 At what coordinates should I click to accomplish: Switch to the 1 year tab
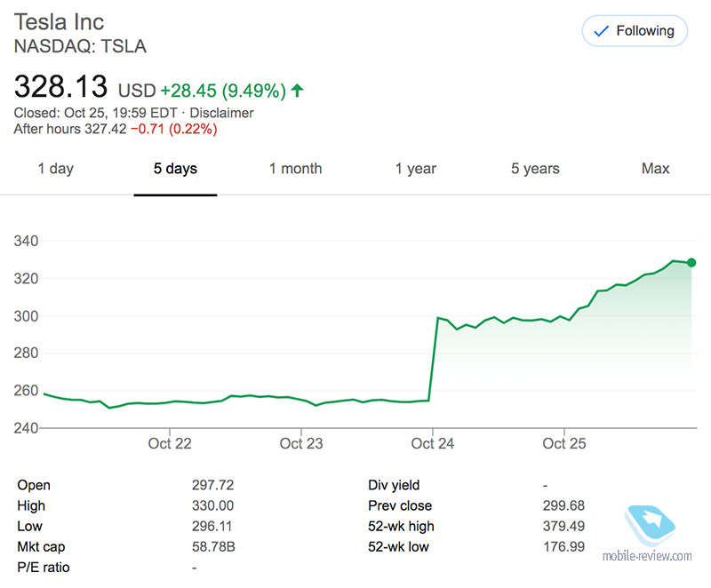point(415,169)
